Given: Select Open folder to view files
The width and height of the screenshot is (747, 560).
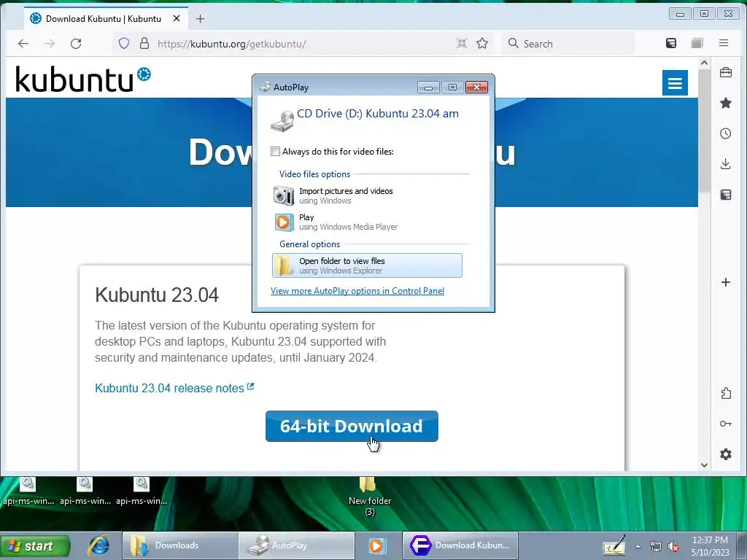Looking at the screenshot, I should point(367,265).
